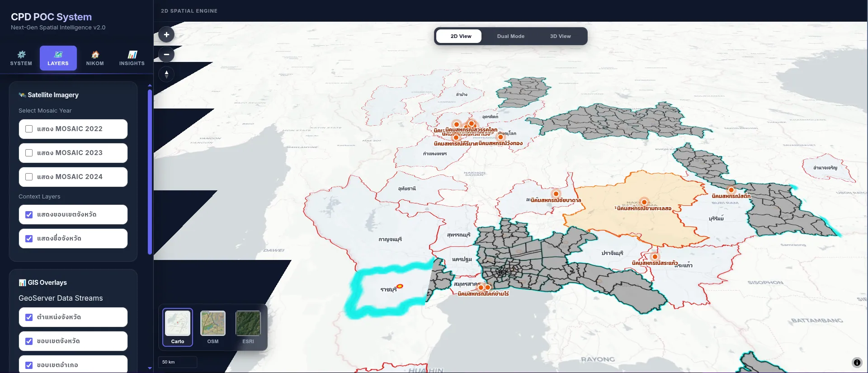This screenshot has width=868, height=373.
Task: Switch to 3D View mode
Action: coord(561,36)
